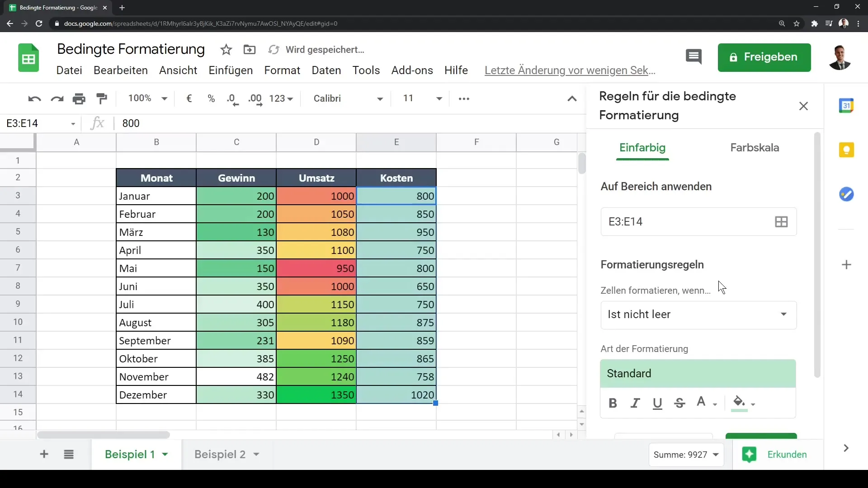The image size is (868, 488).
Task: Open 'Letzte Änderung' version history link
Action: click(x=570, y=70)
